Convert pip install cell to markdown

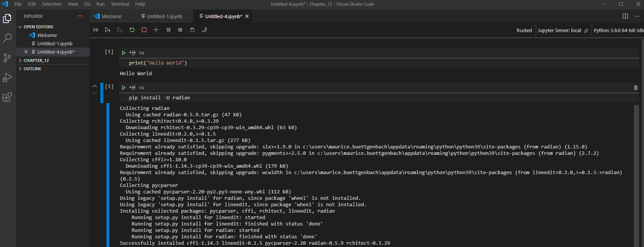click(142, 88)
